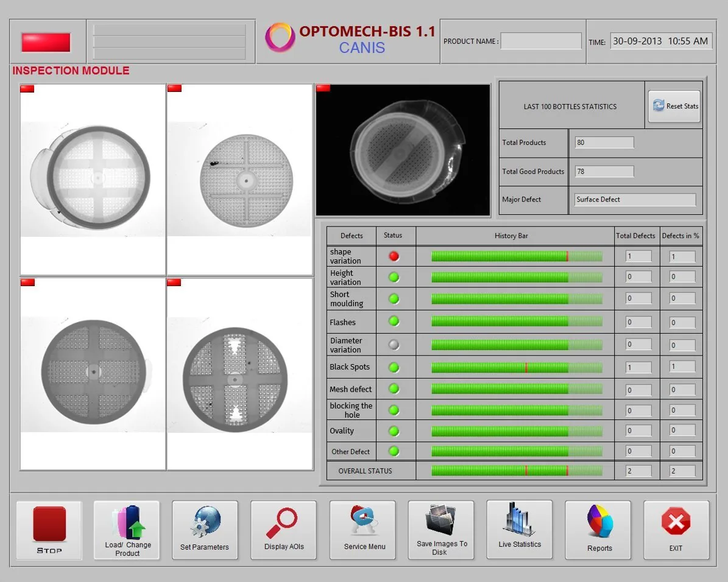Toggle the Diameter variation status light

(394, 345)
